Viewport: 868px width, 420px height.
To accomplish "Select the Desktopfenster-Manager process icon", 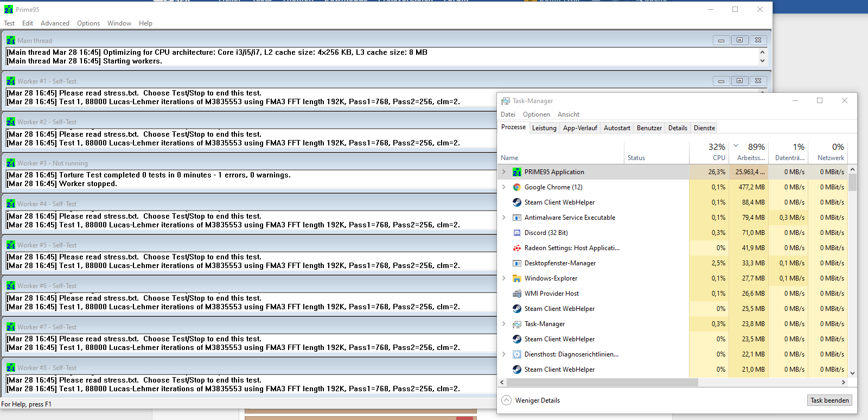I will pyautogui.click(x=517, y=263).
